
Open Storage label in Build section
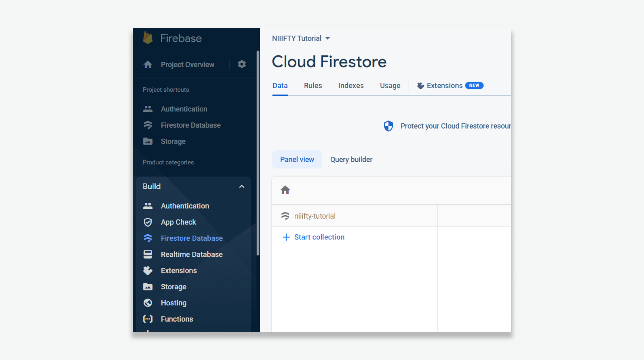tap(174, 287)
